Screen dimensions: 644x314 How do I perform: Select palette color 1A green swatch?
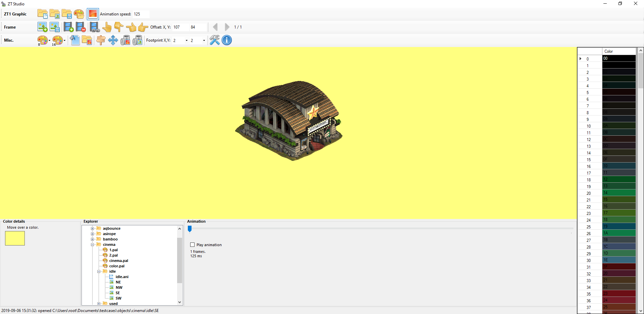(619, 233)
